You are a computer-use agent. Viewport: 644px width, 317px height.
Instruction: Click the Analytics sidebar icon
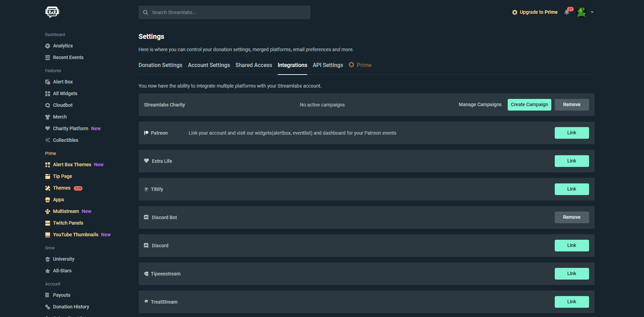point(48,46)
